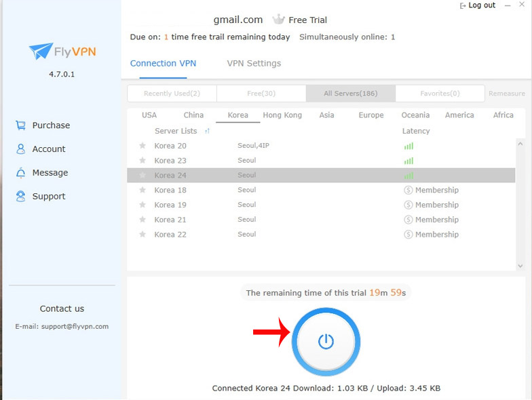Open the Account page in sidebar
532x400 pixels.
41,149
